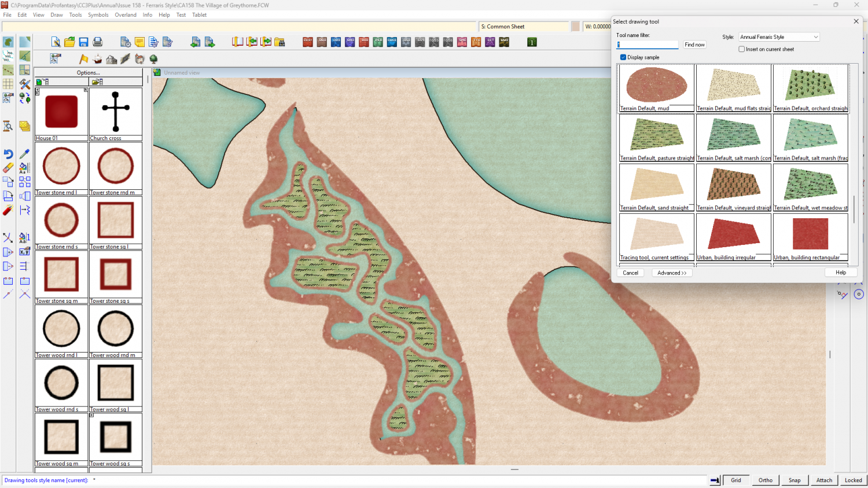Click the Save floppy disk icon

[x=83, y=42]
